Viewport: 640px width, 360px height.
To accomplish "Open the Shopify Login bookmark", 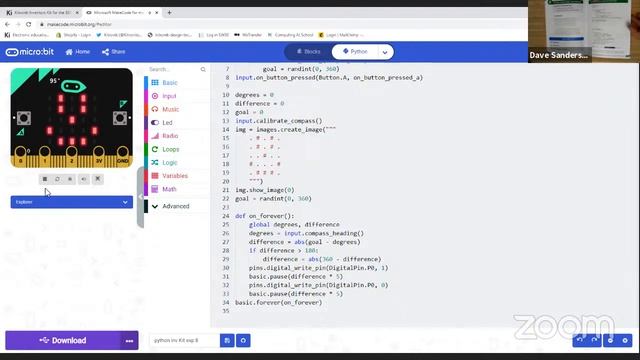I will click(73, 35).
